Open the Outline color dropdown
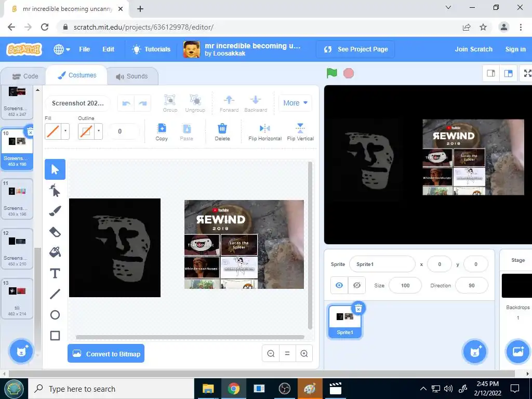Screen dimensions: 532x399 (x=99, y=131)
